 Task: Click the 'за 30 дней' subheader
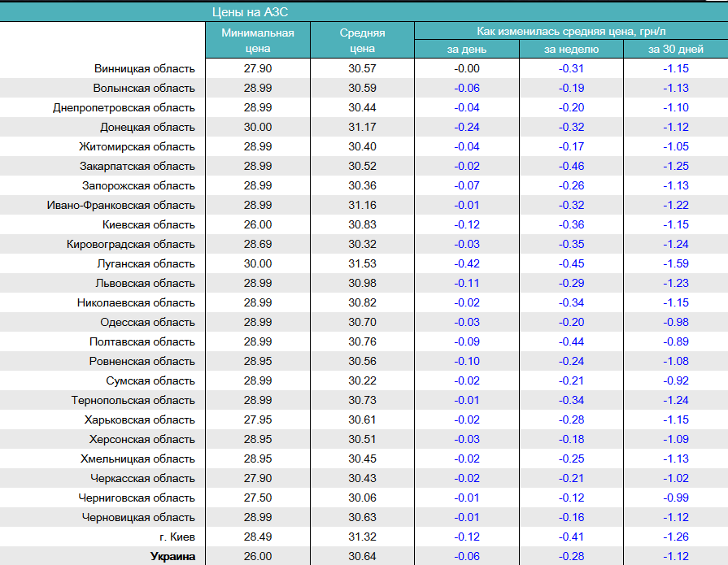pos(675,50)
